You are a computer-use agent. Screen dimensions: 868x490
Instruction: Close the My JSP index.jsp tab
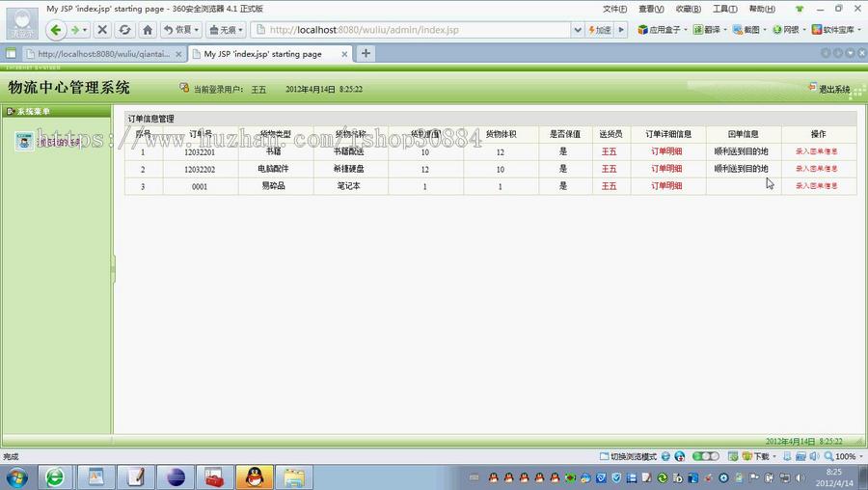[x=344, y=54]
